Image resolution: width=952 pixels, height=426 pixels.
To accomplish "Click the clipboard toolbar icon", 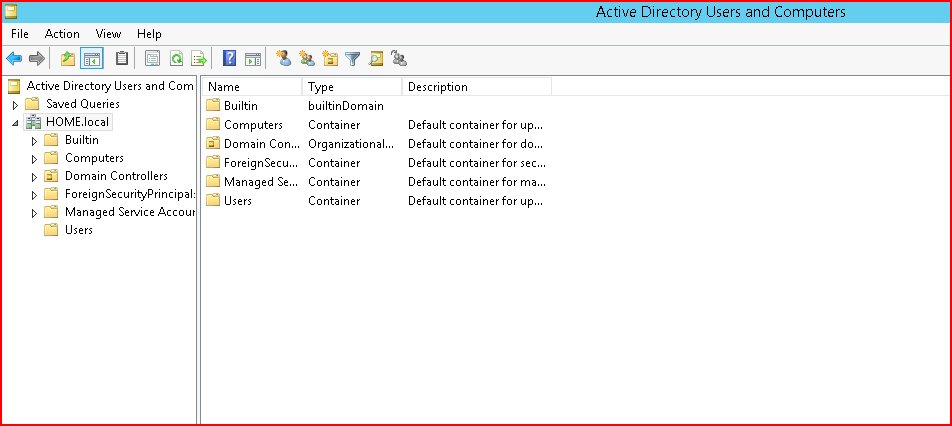I will [x=122, y=59].
